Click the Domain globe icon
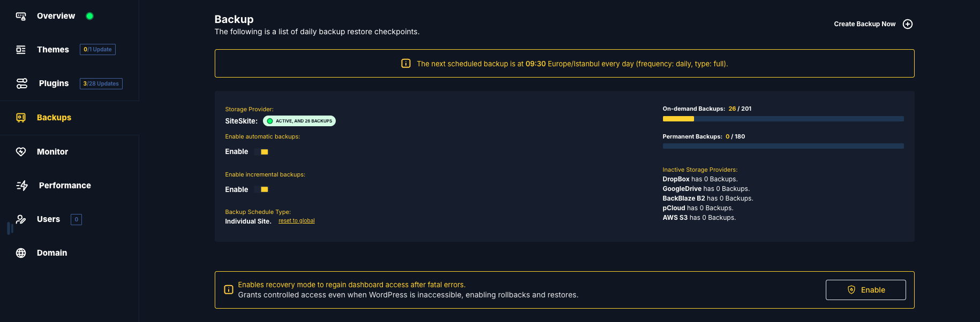This screenshot has width=980, height=322. pyautogui.click(x=21, y=253)
